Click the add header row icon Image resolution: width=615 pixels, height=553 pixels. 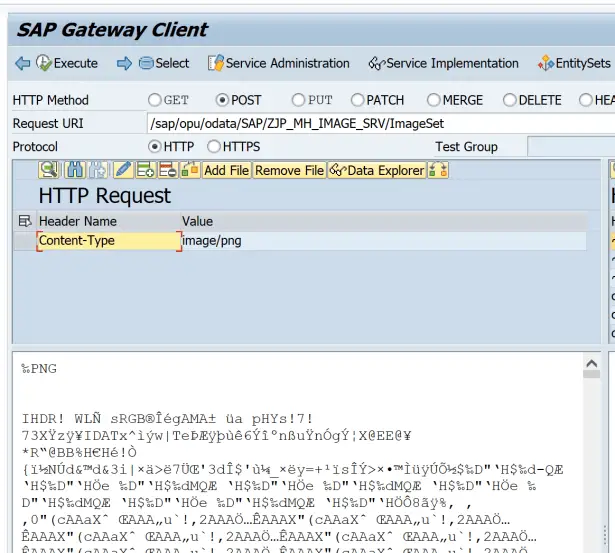coord(146,170)
